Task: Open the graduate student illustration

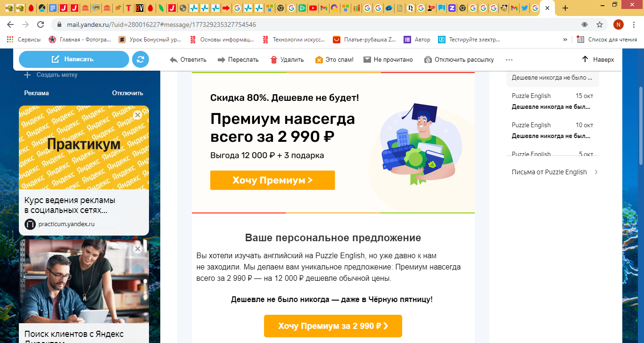Action: (416, 144)
